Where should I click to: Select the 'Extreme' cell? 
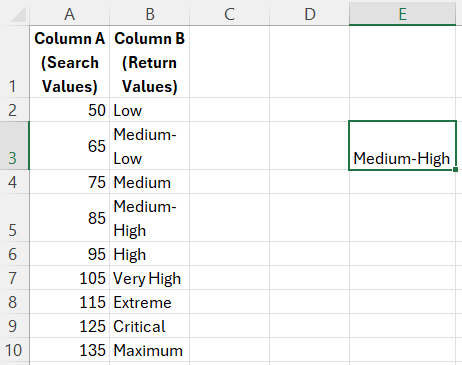point(149,302)
